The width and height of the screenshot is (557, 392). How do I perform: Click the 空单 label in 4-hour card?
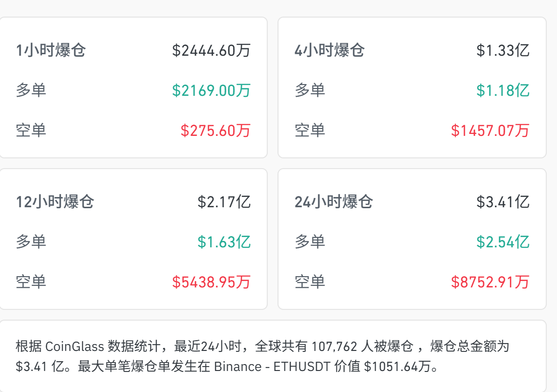coord(310,131)
